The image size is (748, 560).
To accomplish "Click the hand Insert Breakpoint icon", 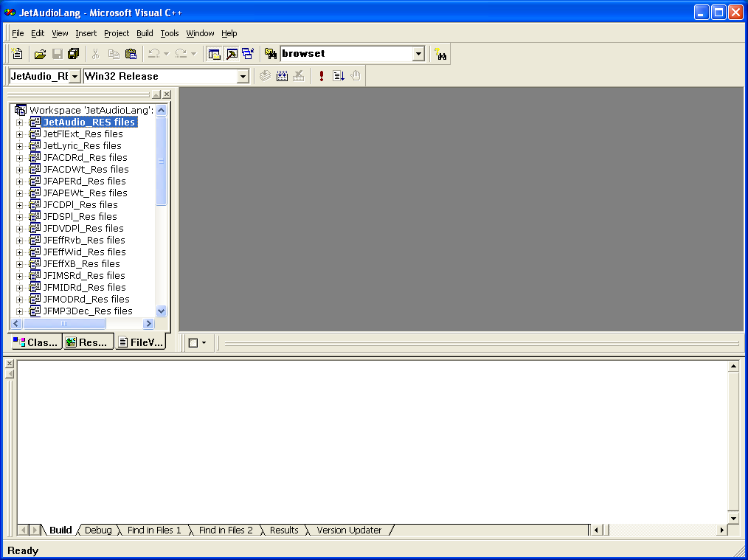I will point(356,76).
